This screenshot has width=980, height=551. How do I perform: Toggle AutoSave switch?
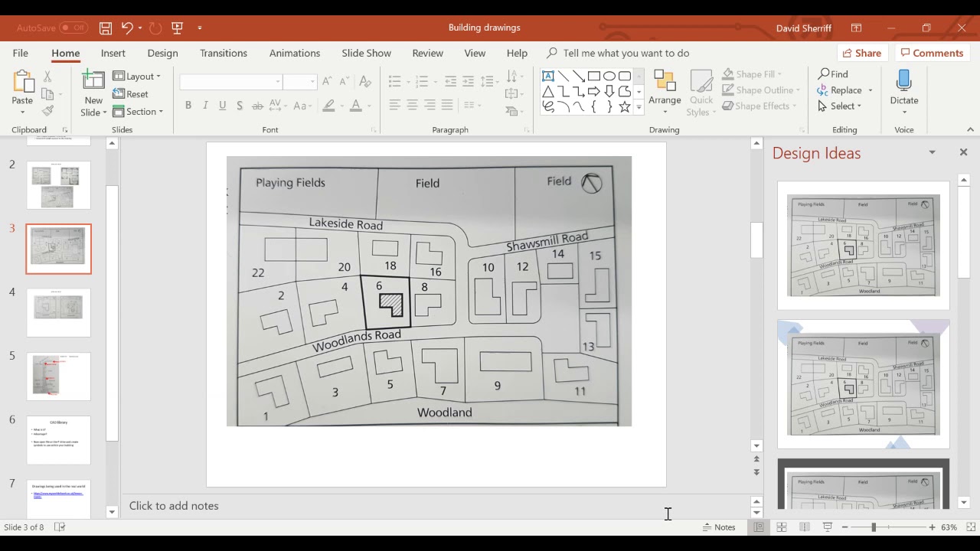point(74,28)
